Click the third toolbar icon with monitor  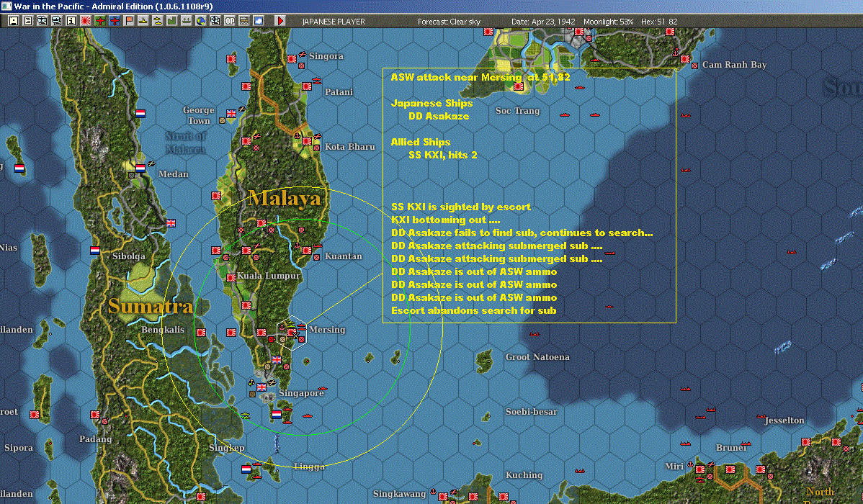click(43, 21)
